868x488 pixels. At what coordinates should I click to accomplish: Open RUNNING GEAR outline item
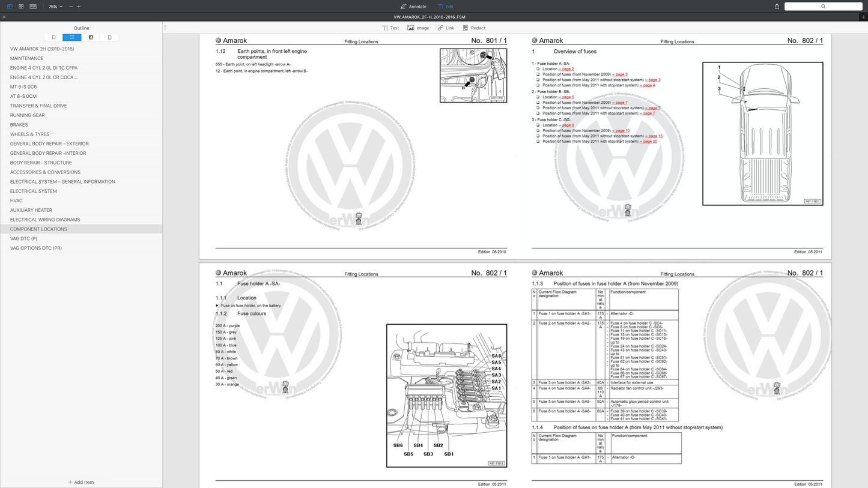tap(28, 115)
